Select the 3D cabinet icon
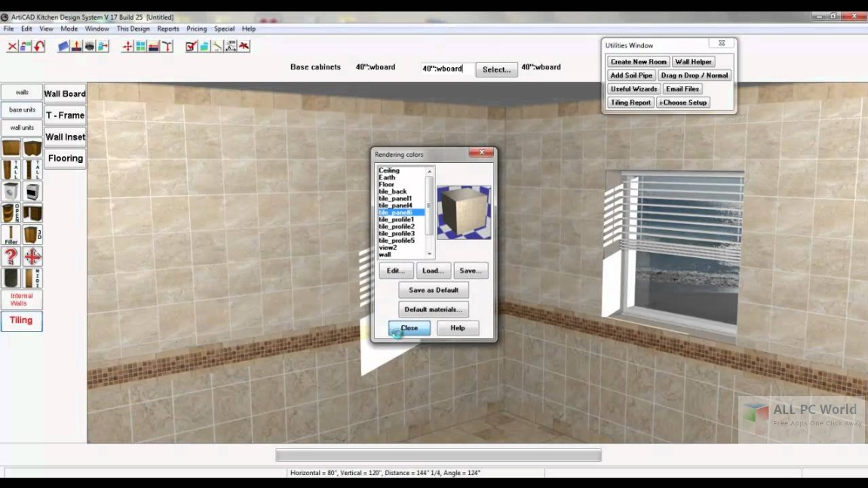This screenshot has height=488, width=868. (x=32, y=235)
